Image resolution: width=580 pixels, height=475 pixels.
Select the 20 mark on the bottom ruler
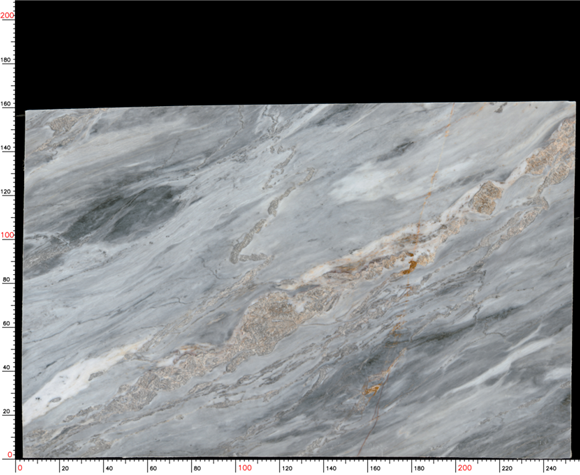point(65,469)
